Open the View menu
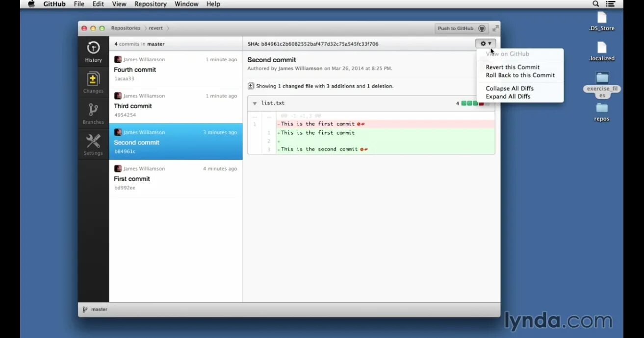Image resolution: width=644 pixels, height=338 pixels. point(119,4)
